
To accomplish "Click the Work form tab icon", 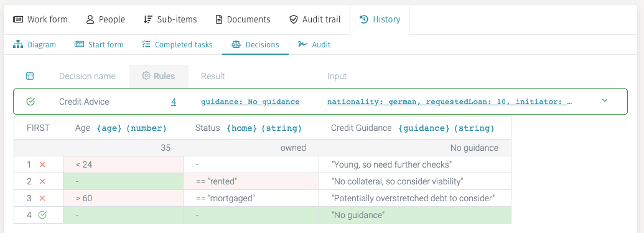I will click(17, 19).
